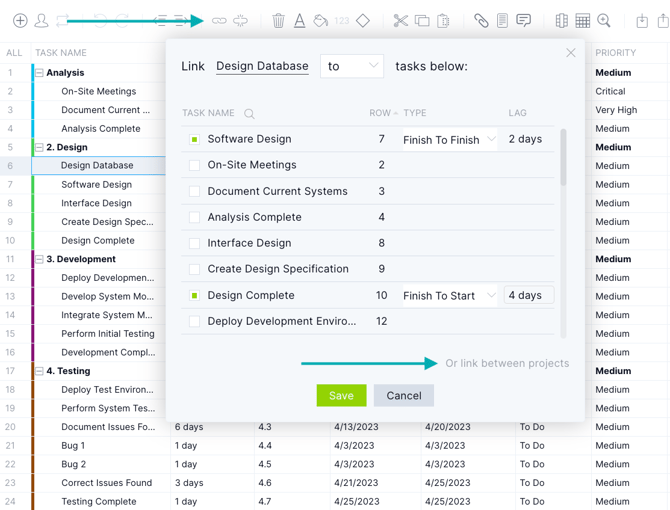
Task: Click the Very High priority cell
Action: coord(616,110)
